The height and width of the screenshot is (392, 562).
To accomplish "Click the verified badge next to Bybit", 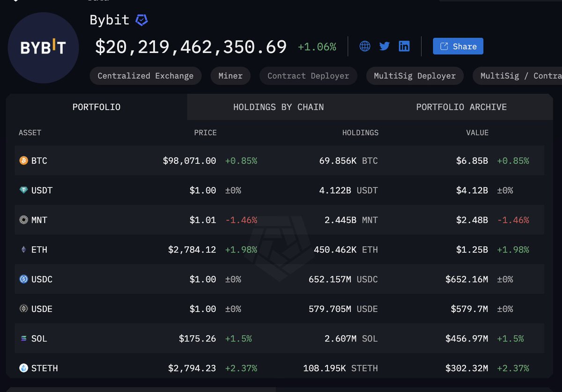I will coord(141,20).
